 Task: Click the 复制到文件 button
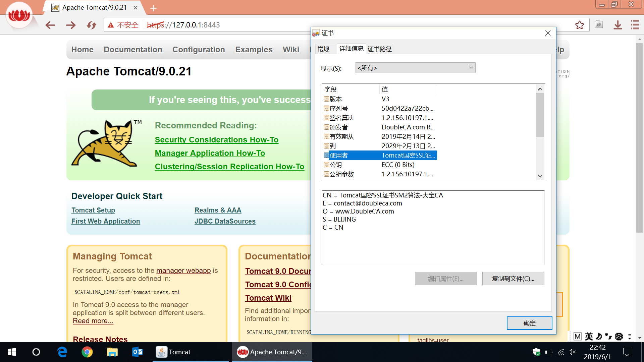click(x=513, y=279)
